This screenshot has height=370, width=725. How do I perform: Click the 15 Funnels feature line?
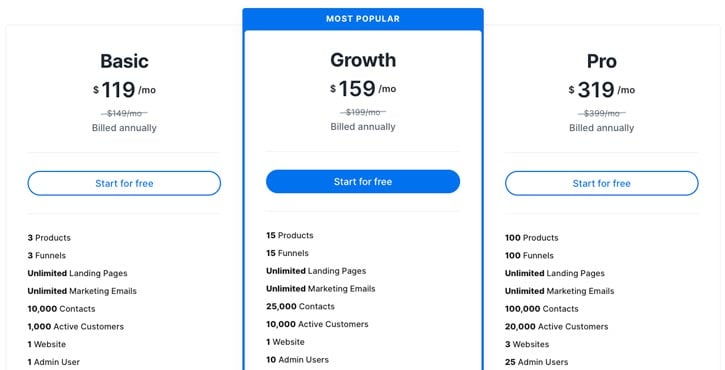[287, 253]
